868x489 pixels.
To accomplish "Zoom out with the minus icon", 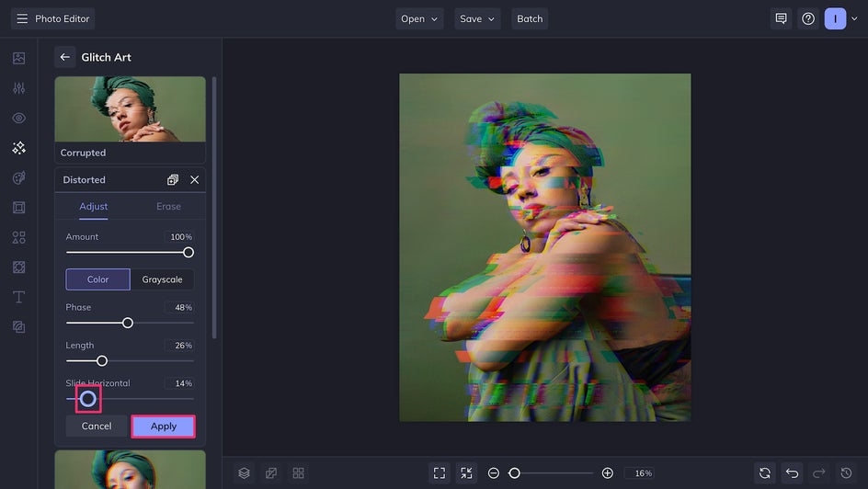I will [x=493, y=473].
